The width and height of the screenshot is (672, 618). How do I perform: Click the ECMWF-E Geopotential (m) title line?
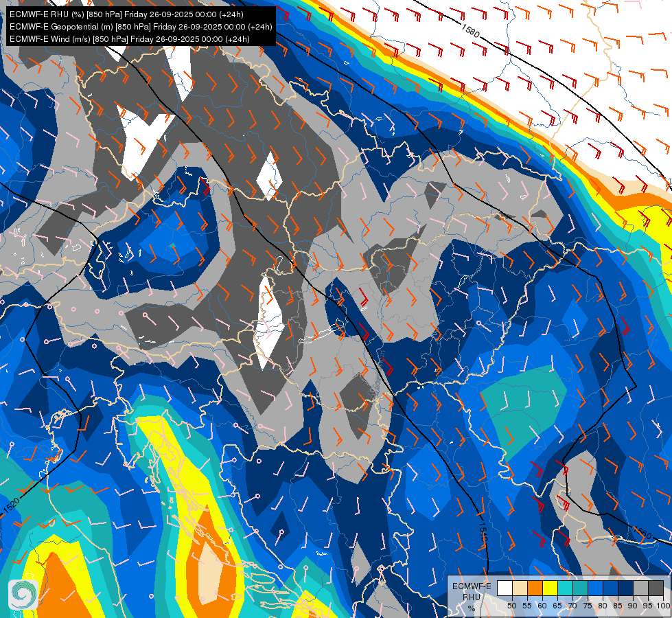click(x=141, y=27)
